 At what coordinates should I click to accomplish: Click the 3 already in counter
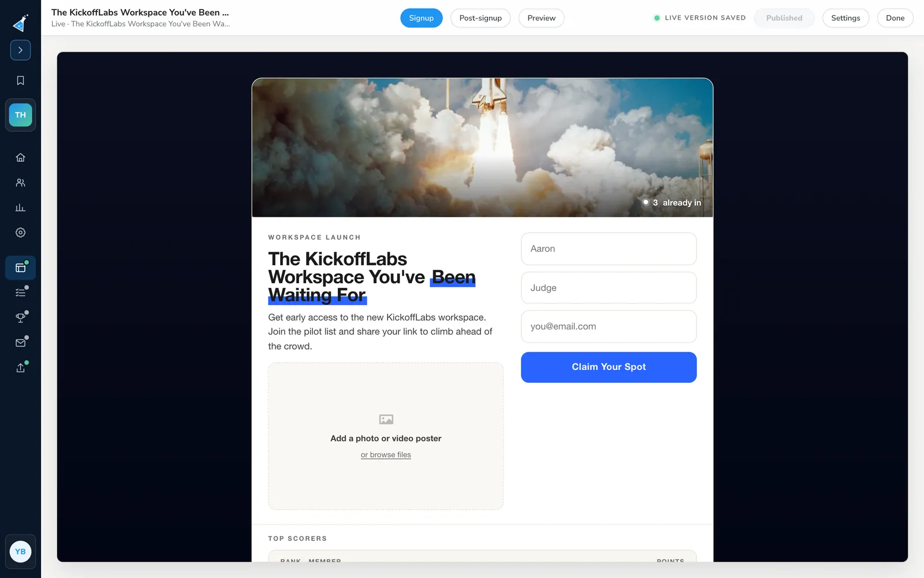click(x=672, y=203)
